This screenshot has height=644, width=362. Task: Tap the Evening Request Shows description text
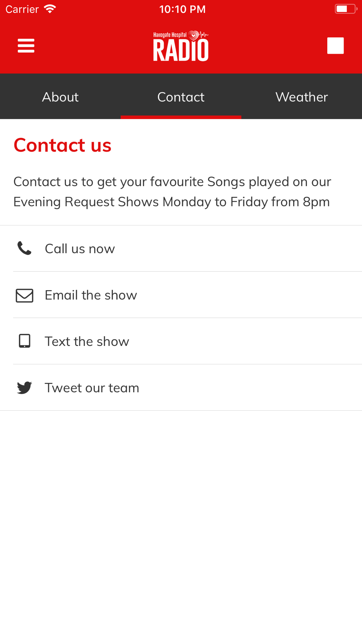172,192
